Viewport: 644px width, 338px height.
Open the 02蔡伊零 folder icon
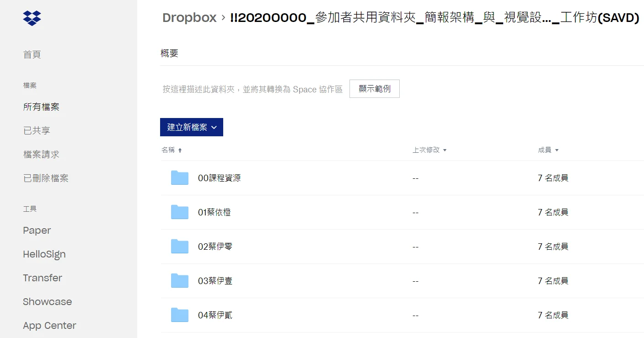tap(180, 247)
